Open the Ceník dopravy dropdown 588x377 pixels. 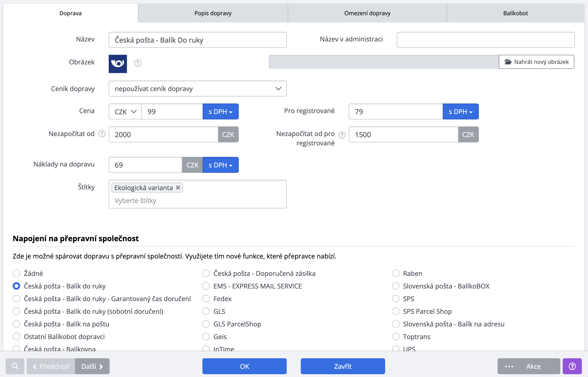(x=197, y=89)
